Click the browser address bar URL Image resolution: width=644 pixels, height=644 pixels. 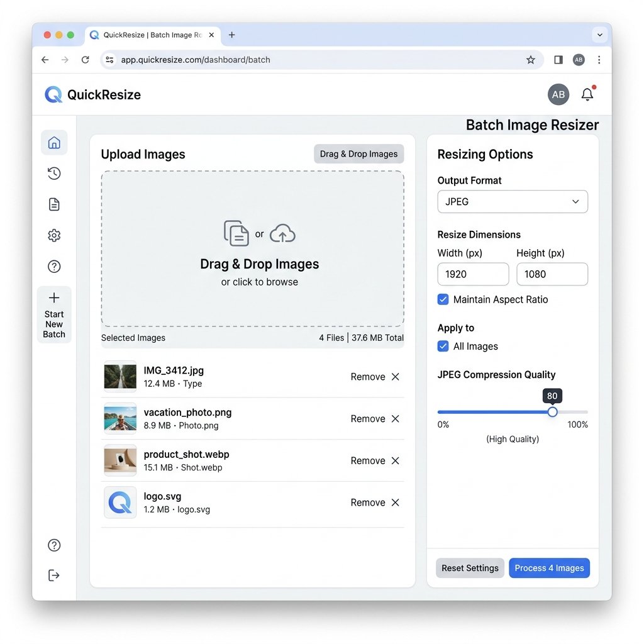pos(196,60)
